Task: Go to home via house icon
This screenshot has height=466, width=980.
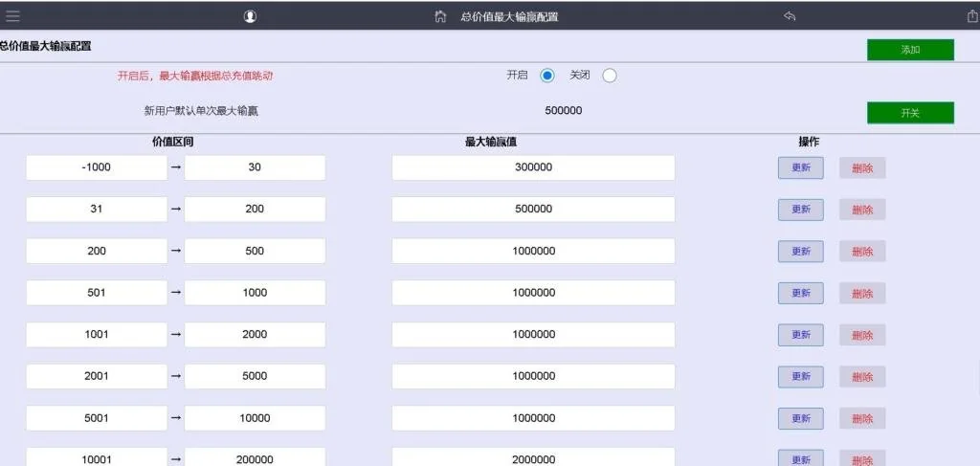Action: click(440, 16)
